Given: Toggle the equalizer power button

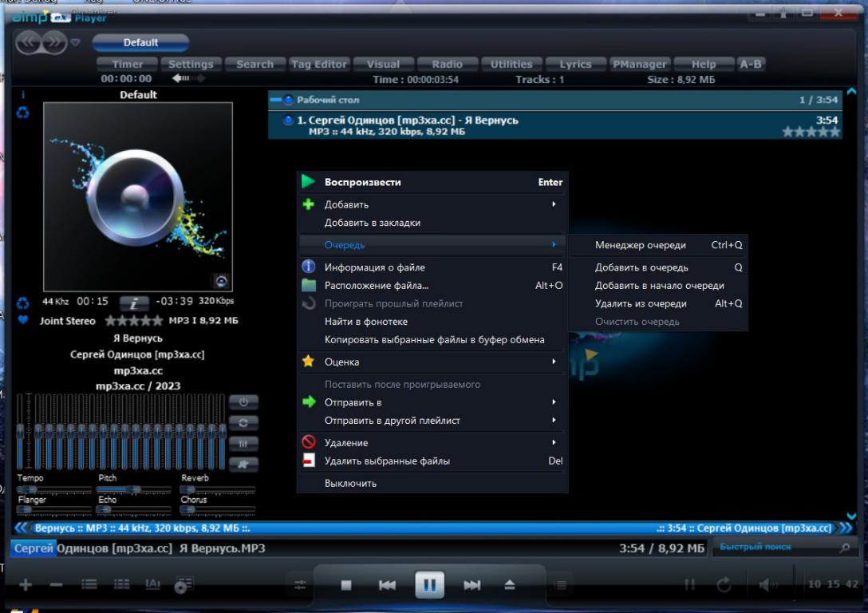Looking at the screenshot, I should tap(243, 401).
